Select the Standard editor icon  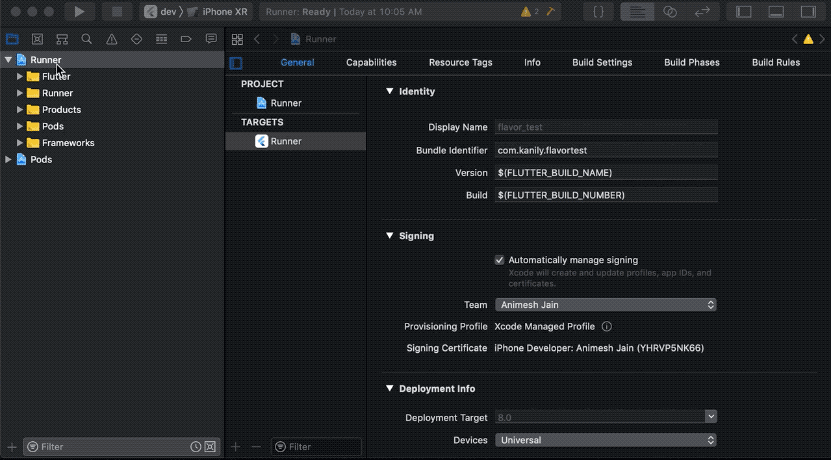(637, 12)
